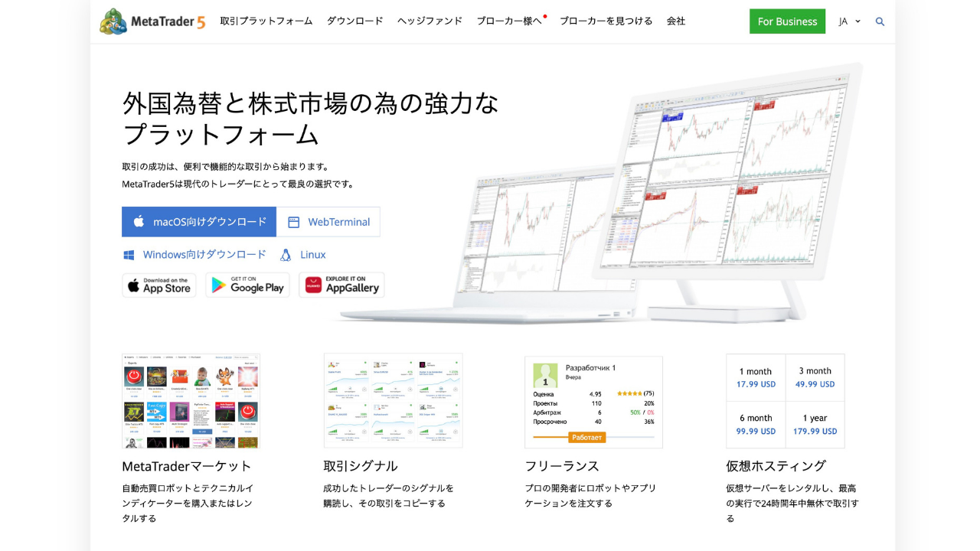
Task: Click 仮想サーバーをレンタル hosting description text
Action: click(792, 503)
